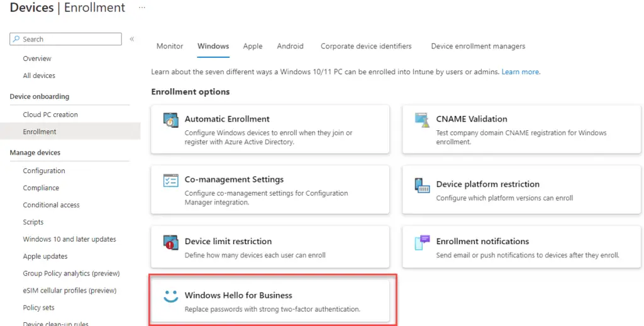Screen dimensions: 644x326
Task: Open Configuration under Manage devices
Action: (x=44, y=171)
